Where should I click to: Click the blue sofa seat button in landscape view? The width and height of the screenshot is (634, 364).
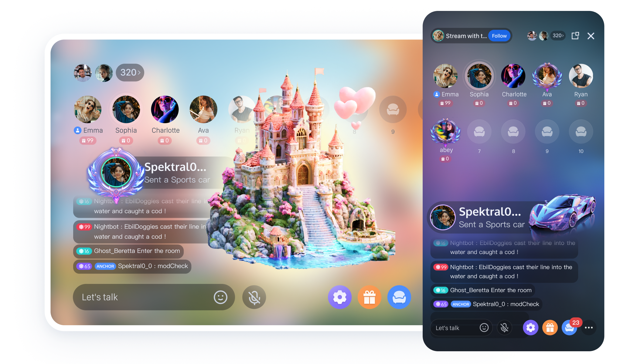coord(399,297)
